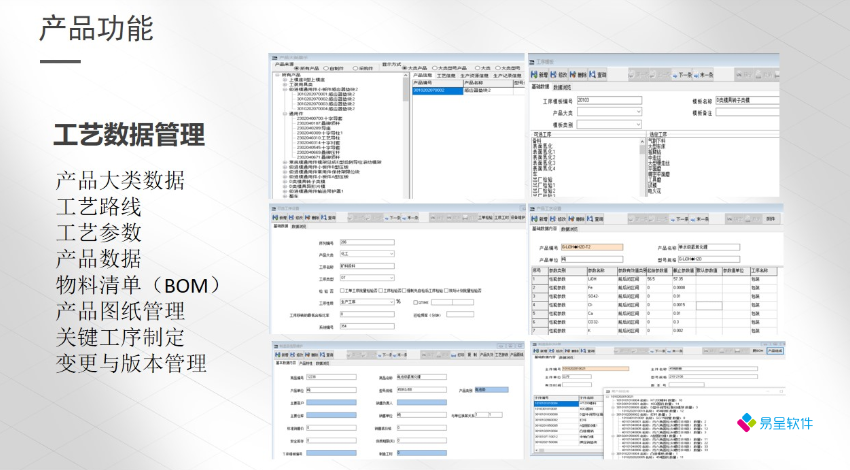The height and width of the screenshot is (470, 850).
Task: Click 删除 icon in product process parameter window
Action: click(571, 219)
